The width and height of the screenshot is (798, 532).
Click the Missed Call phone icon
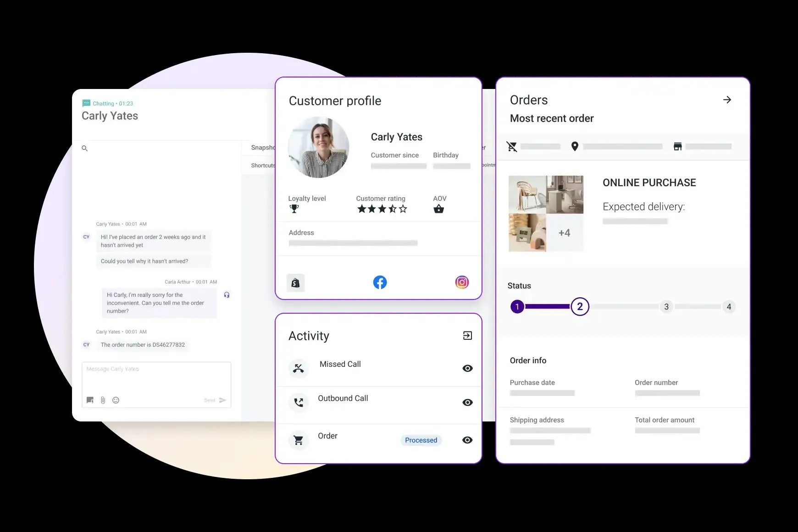(x=299, y=368)
